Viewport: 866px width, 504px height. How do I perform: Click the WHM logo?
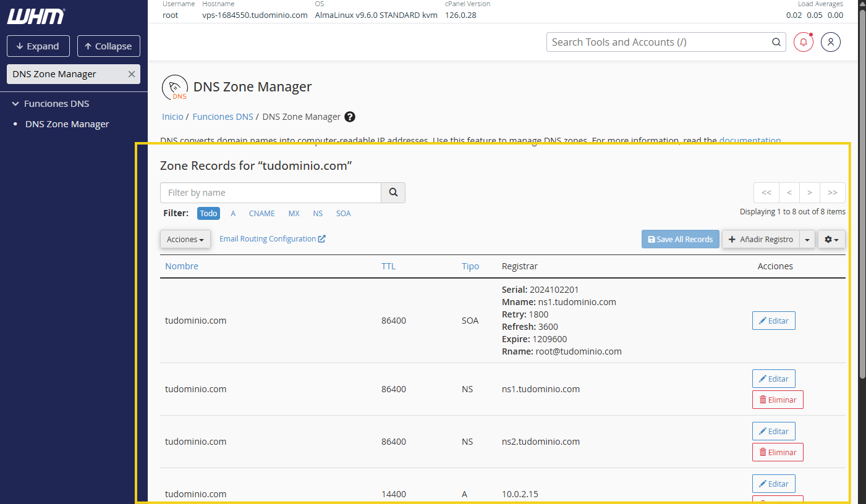pyautogui.click(x=35, y=17)
